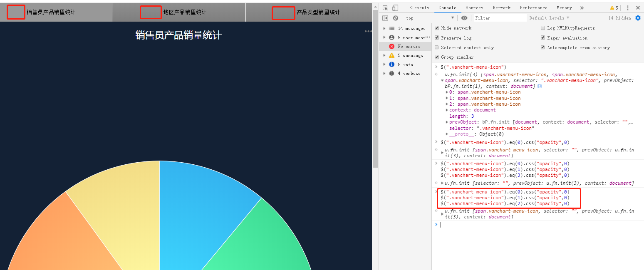Expand the 9 user messages group arrow

point(384,37)
